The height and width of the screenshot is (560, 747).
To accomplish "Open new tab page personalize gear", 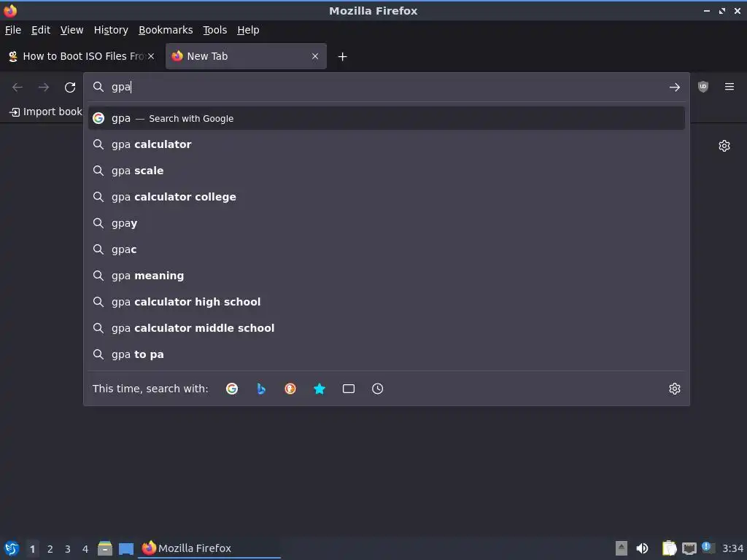I will click(724, 146).
